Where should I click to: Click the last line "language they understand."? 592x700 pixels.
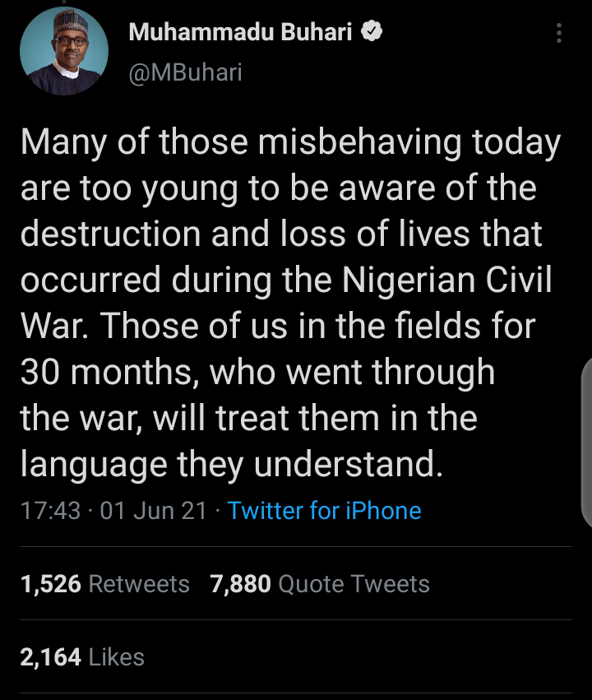[232, 465]
